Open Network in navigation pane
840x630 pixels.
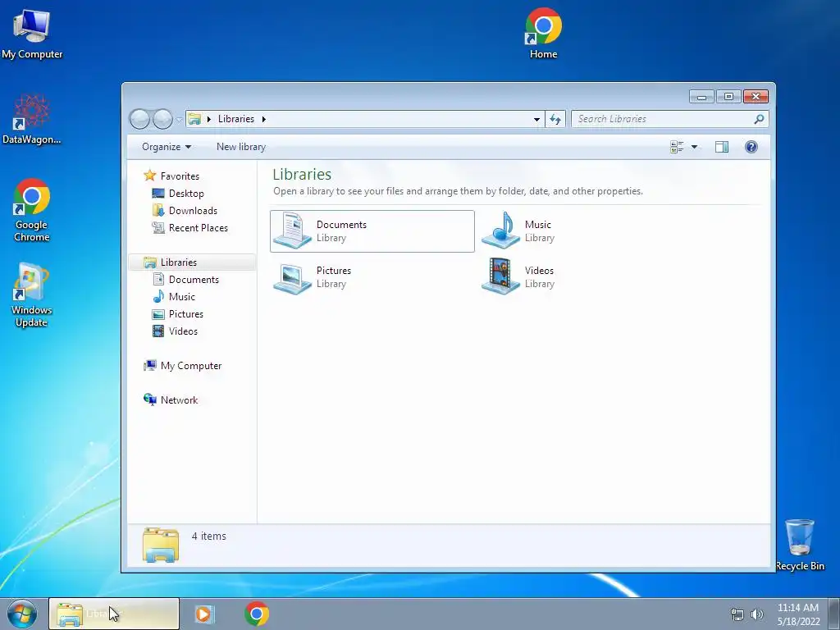tap(179, 399)
